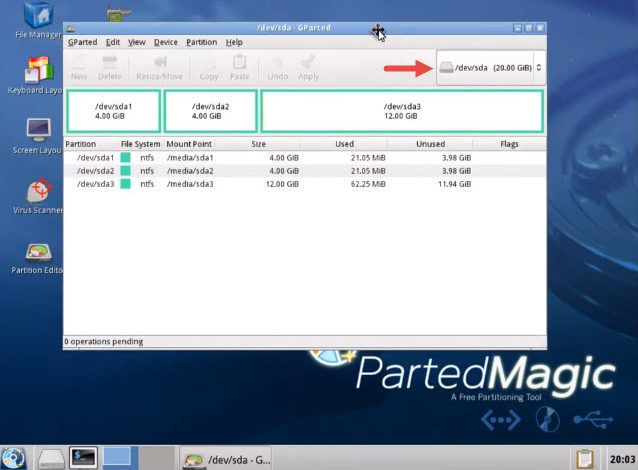Select the /dev/sda3 block in disk map
Screen dimensions: 638x470
click(x=402, y=111)
